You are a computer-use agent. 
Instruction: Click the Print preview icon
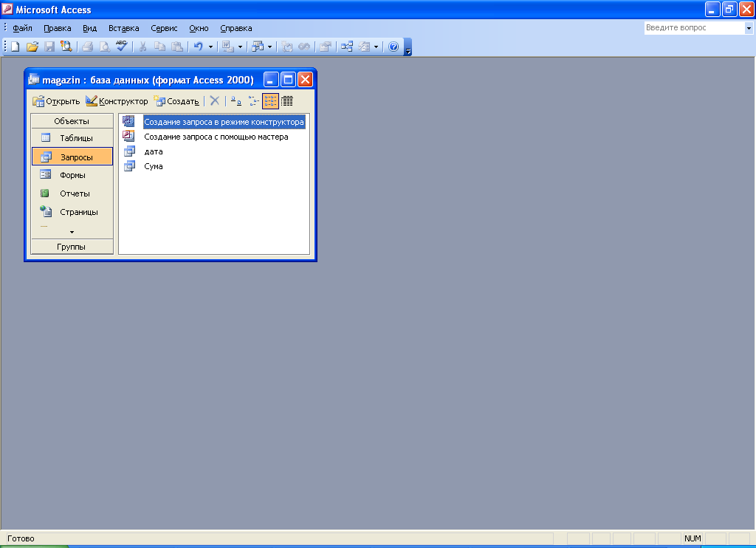[x=104, y=47]
